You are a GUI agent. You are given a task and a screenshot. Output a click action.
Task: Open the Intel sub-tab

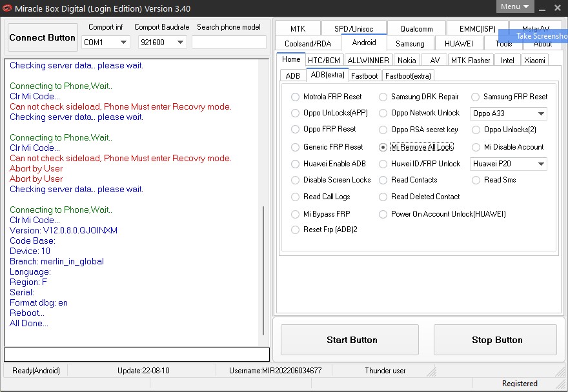pos(507,60)
